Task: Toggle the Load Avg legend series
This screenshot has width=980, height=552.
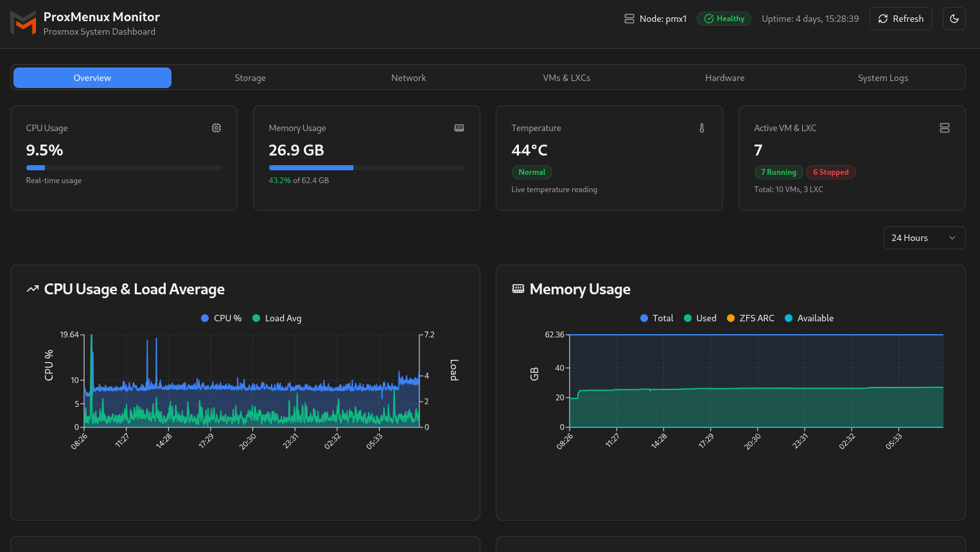Action: (277, 318)
